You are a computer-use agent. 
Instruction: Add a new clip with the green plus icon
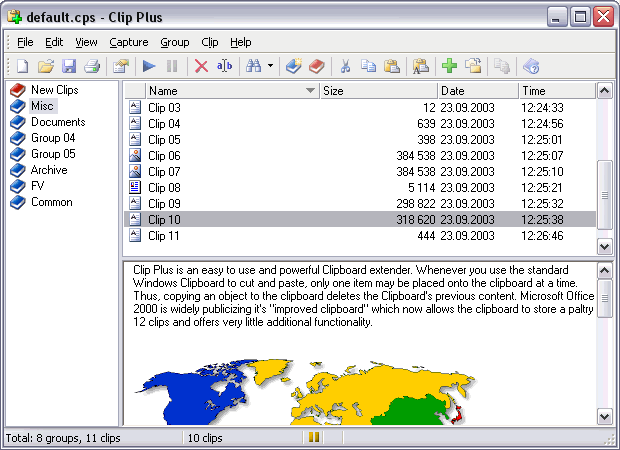(x=450, y=66)
